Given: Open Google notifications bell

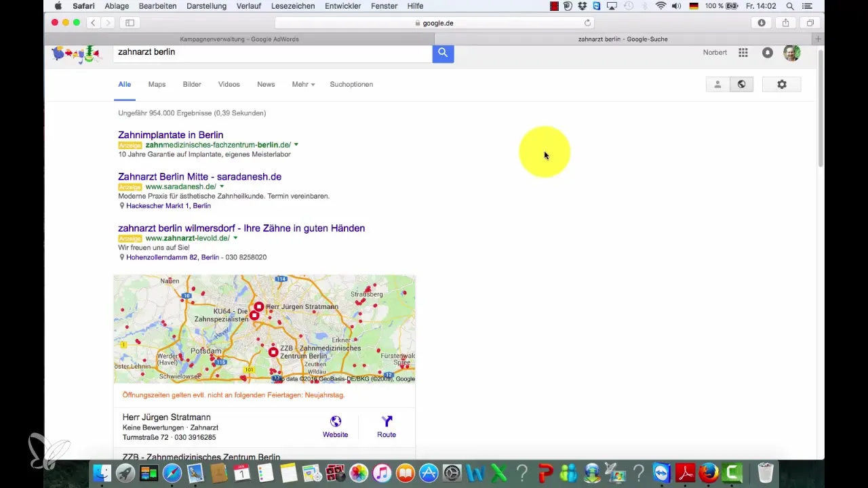Looking at the screenshot, I should click(768, 52).
